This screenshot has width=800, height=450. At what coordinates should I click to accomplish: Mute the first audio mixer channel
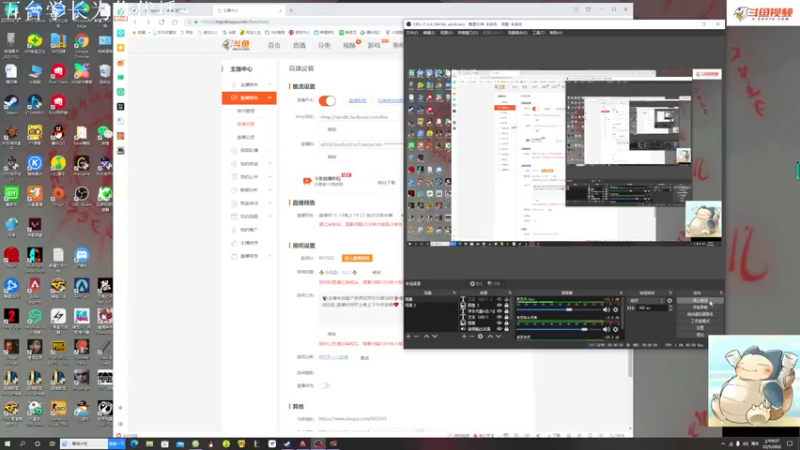click(606, 310)
